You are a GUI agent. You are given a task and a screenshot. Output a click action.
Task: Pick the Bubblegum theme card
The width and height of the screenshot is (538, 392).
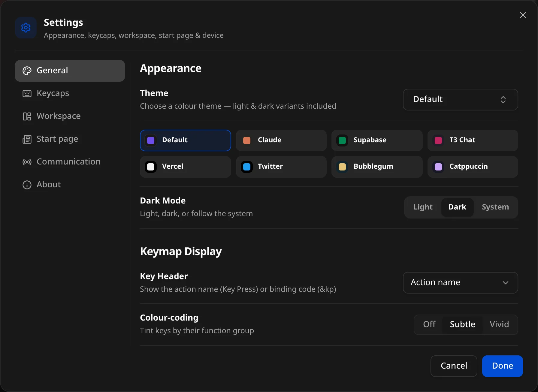tap(377, 167)
